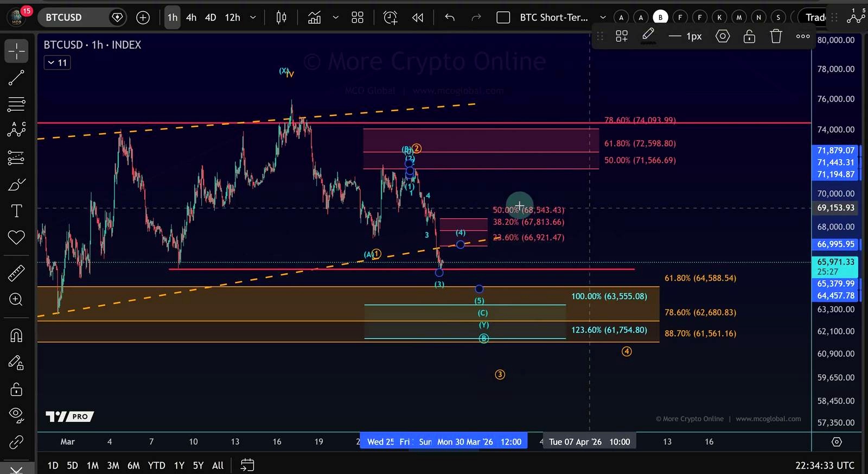Screen dimensions: 868x474
Task: Click the Trade button
Action: [x=814, y=17]
